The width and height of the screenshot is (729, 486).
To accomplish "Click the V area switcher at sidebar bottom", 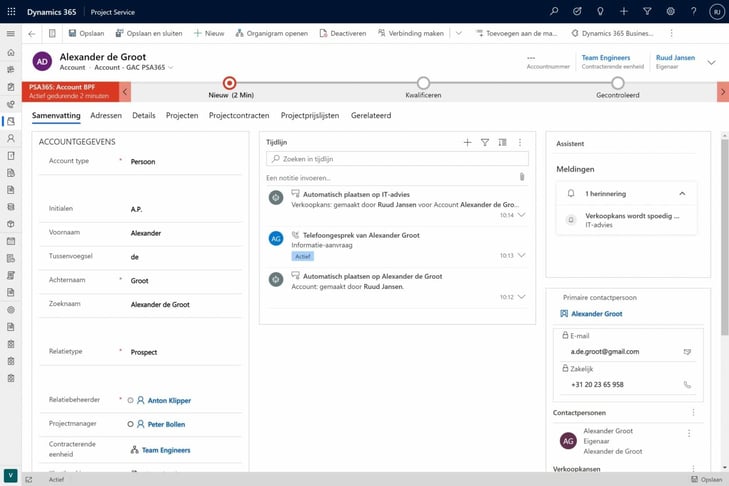I will (11, 475).
